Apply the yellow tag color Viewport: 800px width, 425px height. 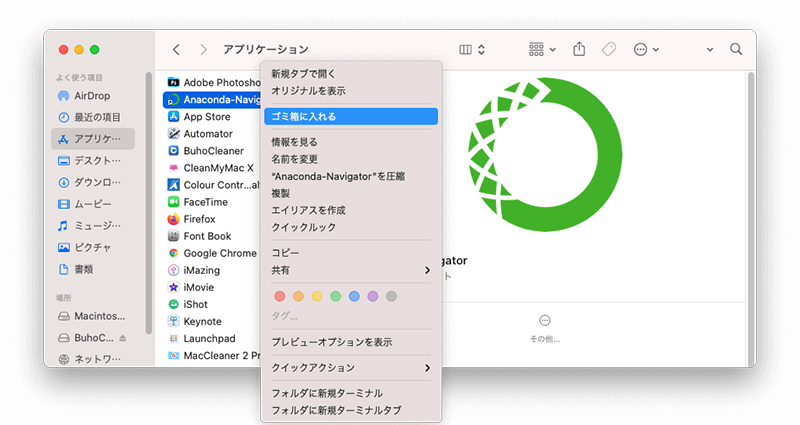317,296
